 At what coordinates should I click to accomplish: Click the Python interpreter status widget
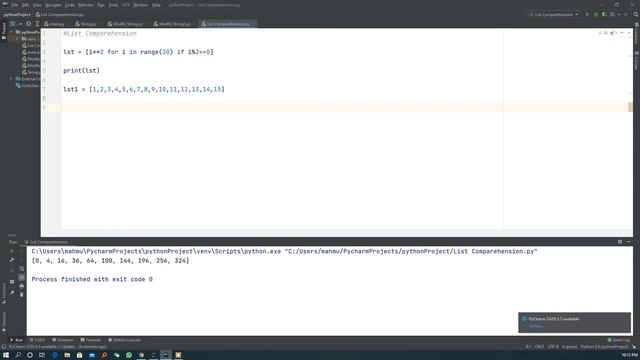[x=604, y=347]
